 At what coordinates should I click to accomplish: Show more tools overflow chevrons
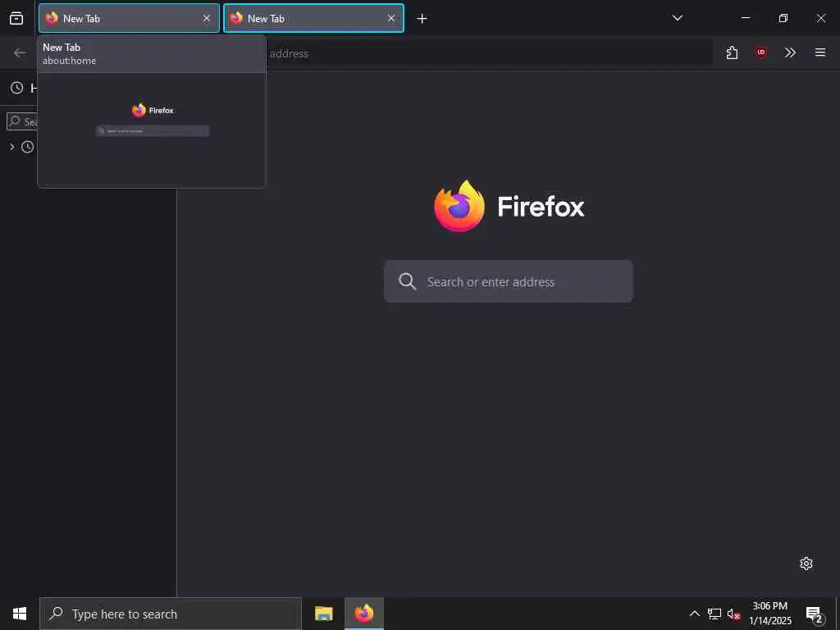point(790,52)
